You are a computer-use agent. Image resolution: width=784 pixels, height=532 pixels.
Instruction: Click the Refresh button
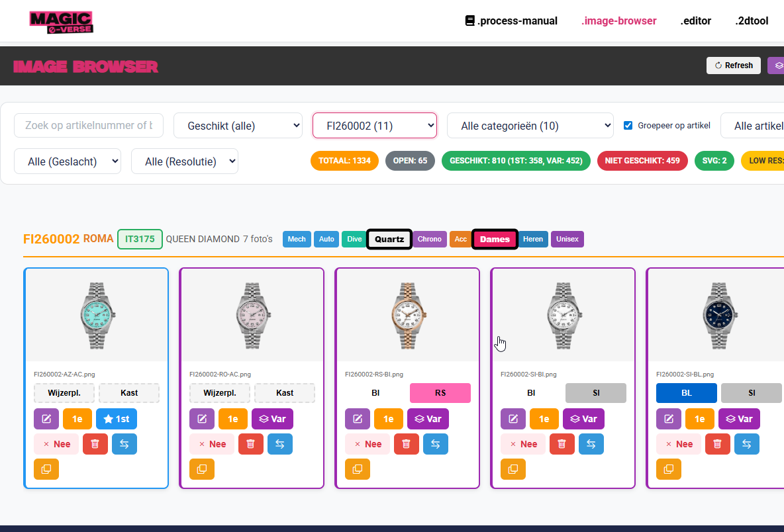pos(733,65)
